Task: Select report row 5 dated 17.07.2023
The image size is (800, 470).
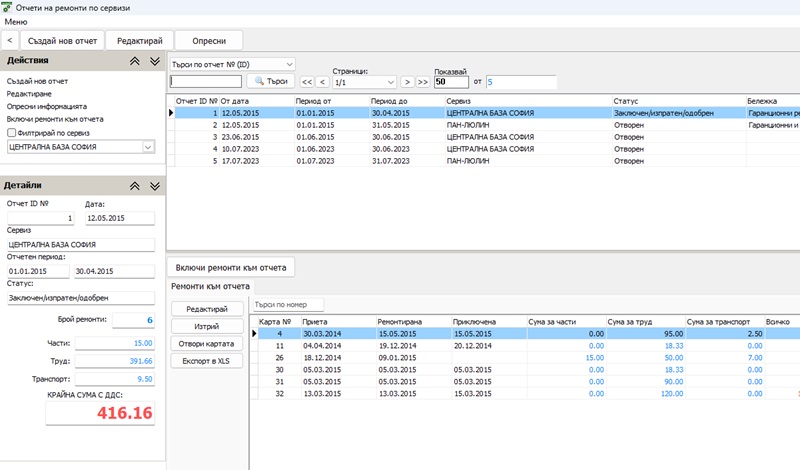Action: (x=484, y=161)
